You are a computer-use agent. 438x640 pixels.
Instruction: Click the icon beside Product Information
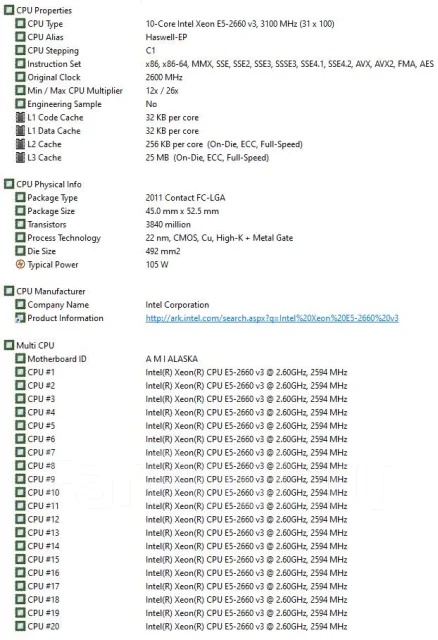20,318
